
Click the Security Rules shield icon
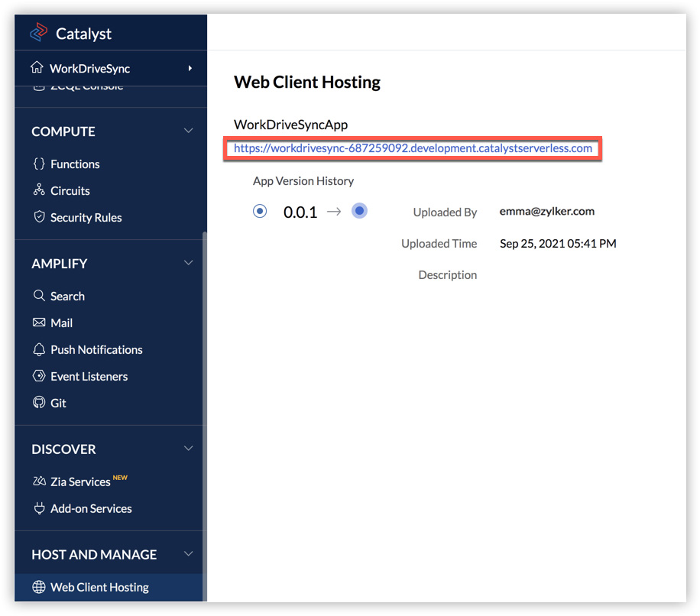tap(39, 217)
